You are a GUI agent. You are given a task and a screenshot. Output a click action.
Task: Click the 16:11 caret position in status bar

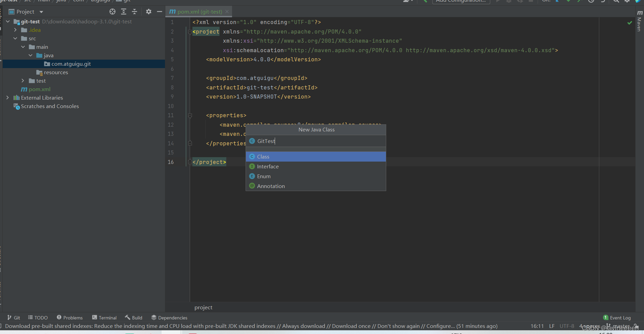(x=537, y=326)
